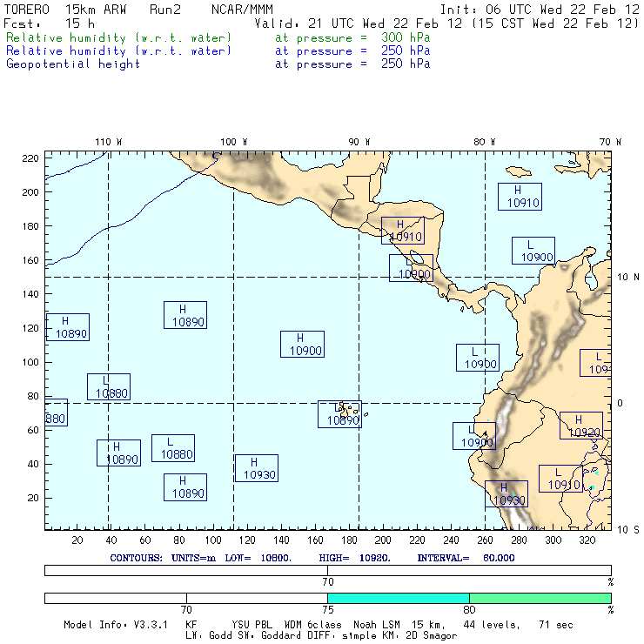Click the '220' value on left axis
Image resolution: width=644 pixels, height=644 pixels.
tap(30, 158)
